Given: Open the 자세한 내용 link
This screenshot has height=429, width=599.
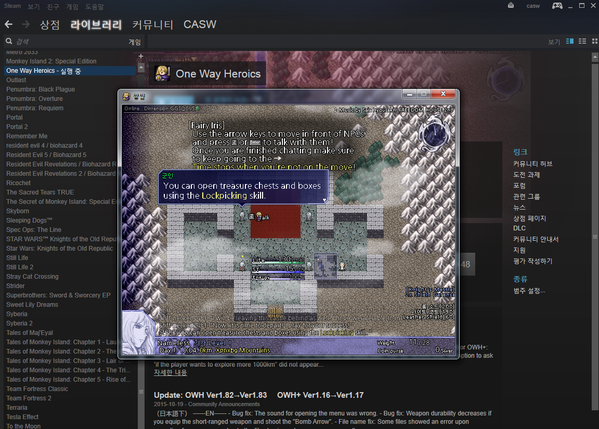Looking at the screenshot, I should [x=170, y=372].
